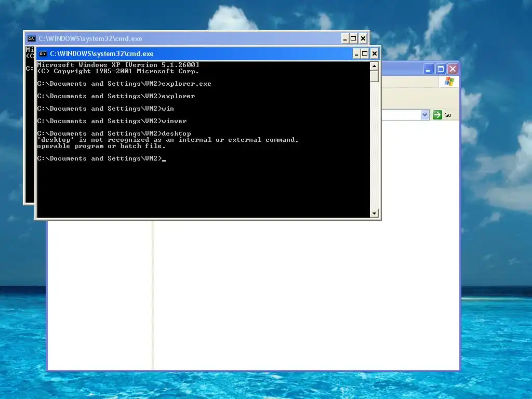Maximize the front cmd.exe window
Viewport: 532px width, 399px height.
click(x=365, y=54)
